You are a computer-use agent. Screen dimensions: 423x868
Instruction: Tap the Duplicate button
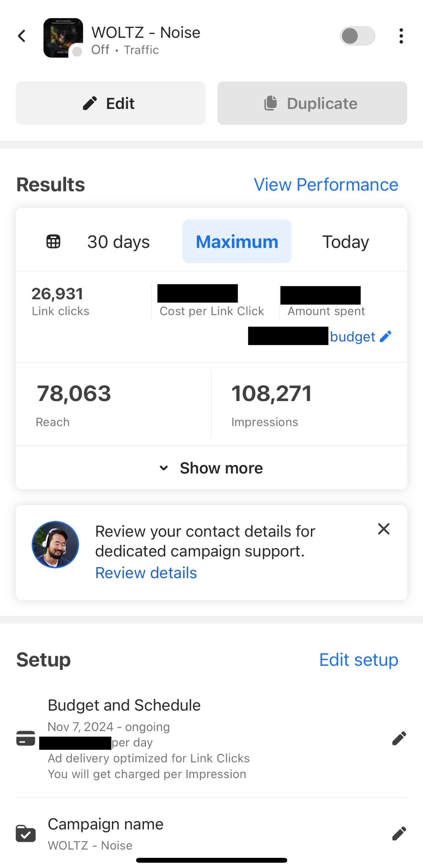[312, 103]
